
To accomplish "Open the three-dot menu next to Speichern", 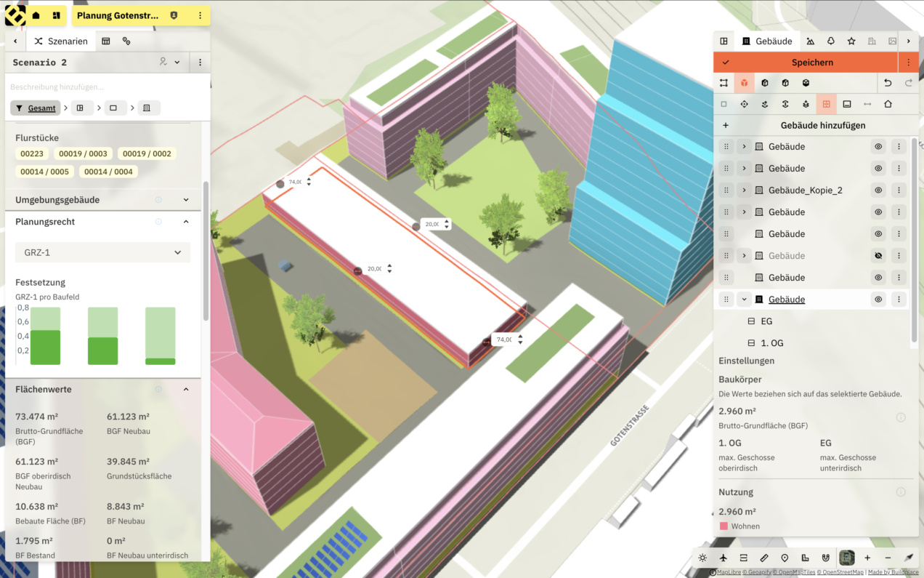I will pos(909,63).
